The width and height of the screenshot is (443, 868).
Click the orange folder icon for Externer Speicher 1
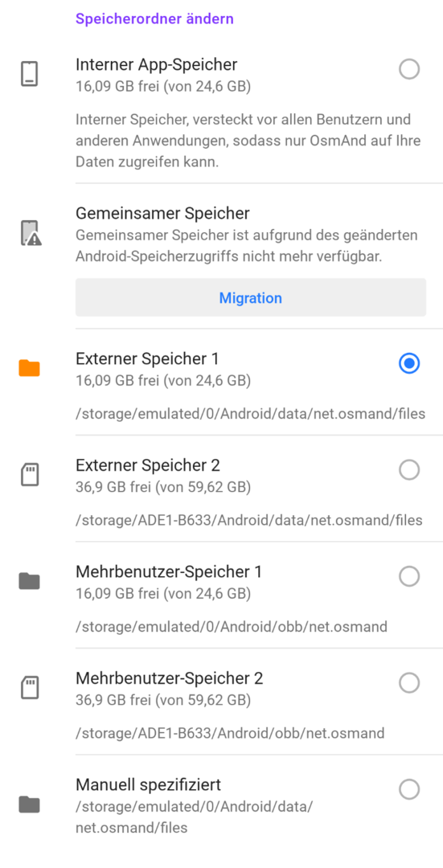(30, 368)
